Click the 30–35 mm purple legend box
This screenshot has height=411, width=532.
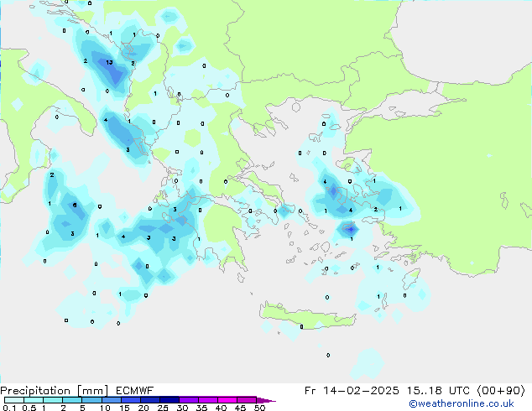188,400
